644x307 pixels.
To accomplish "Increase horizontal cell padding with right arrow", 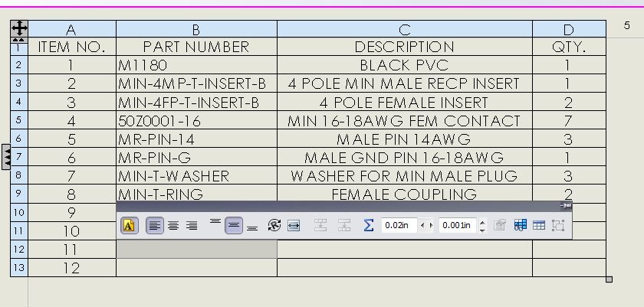I will click(x=430, y=225).
